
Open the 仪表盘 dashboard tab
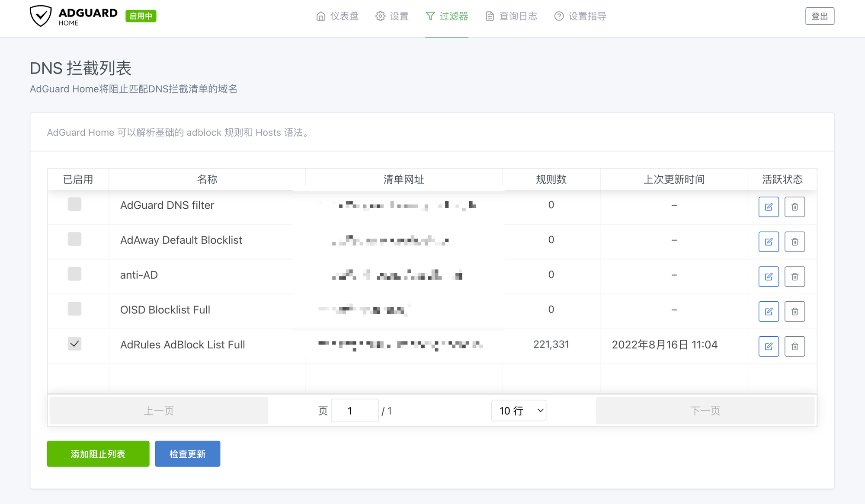[337, 16]
